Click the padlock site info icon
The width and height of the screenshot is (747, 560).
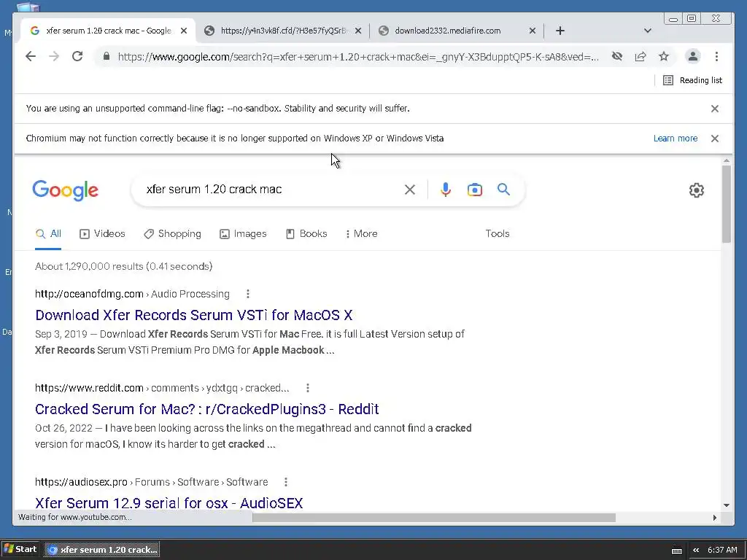[107, 57]
